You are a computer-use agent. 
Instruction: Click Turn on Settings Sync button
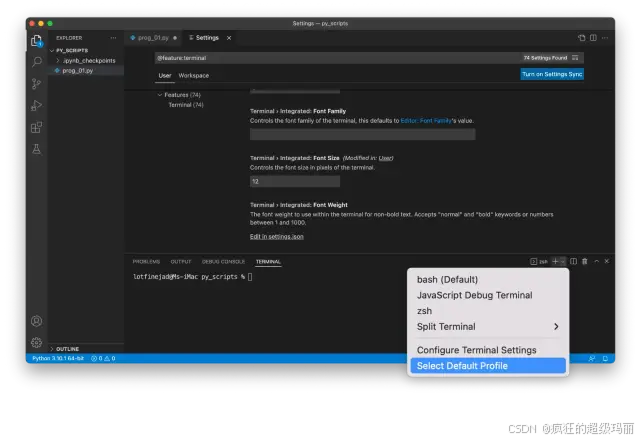click(x=552, y=74)
